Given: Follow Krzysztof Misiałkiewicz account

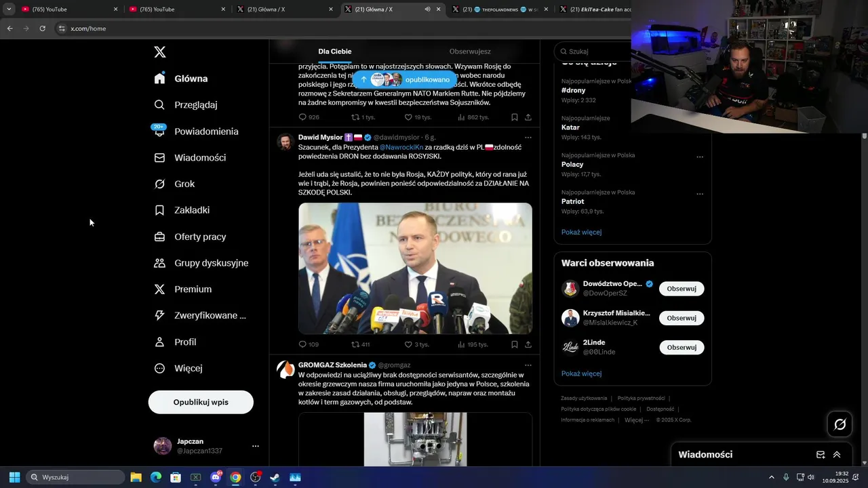Looking at the screenshot, I should pos(682,318).
